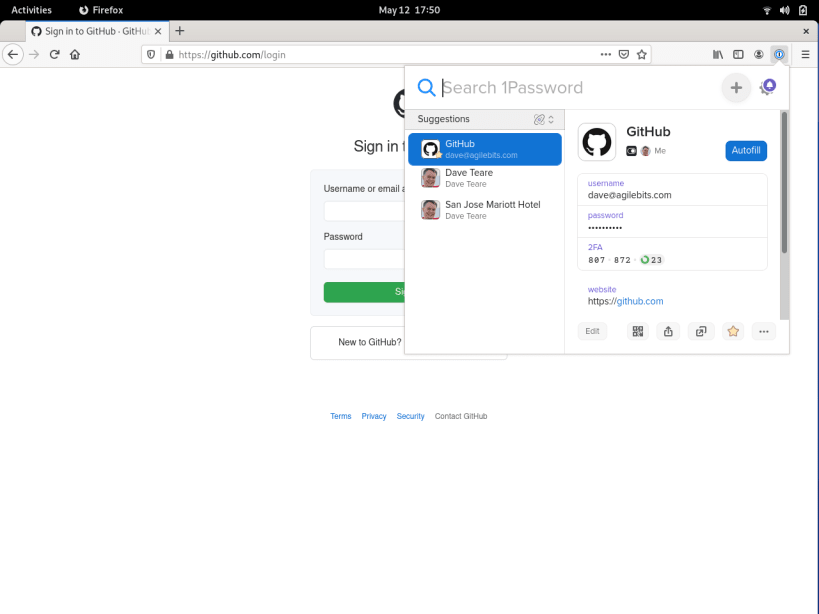Click the tracking protection shield icon
The width and height of the screenshot is (819, 614).
click(151, 54)
